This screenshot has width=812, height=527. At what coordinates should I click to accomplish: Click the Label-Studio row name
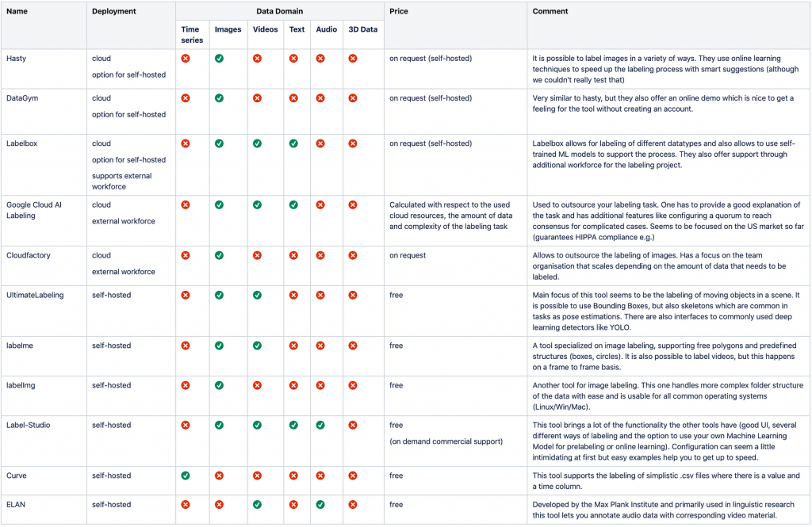(29, 425)
